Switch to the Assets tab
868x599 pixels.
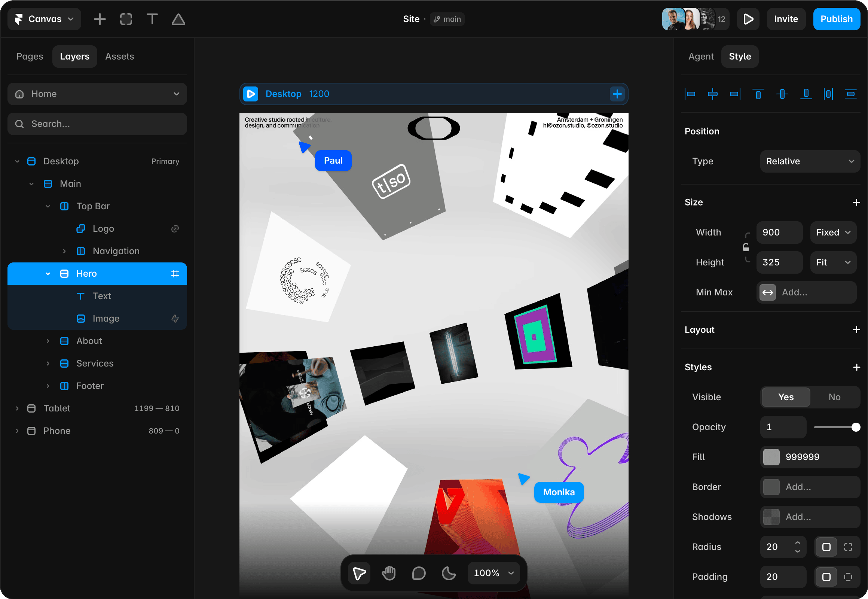(120, 56)
